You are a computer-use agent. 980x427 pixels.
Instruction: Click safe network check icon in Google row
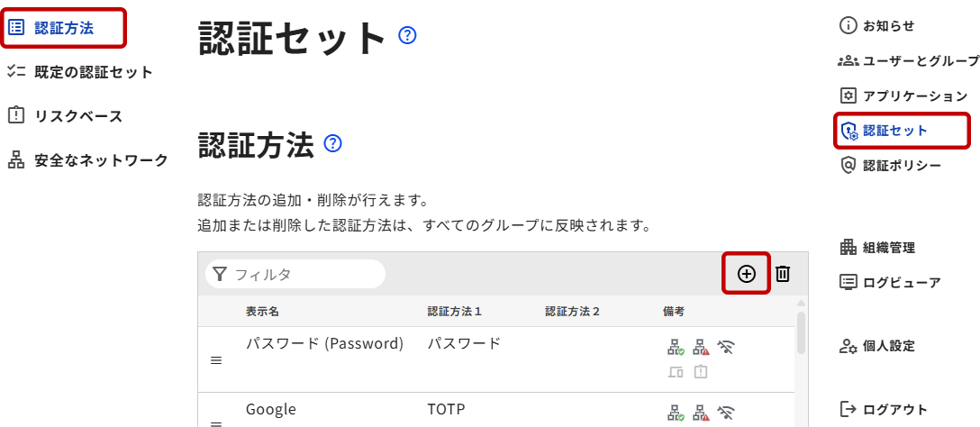(x=676, y=413)
